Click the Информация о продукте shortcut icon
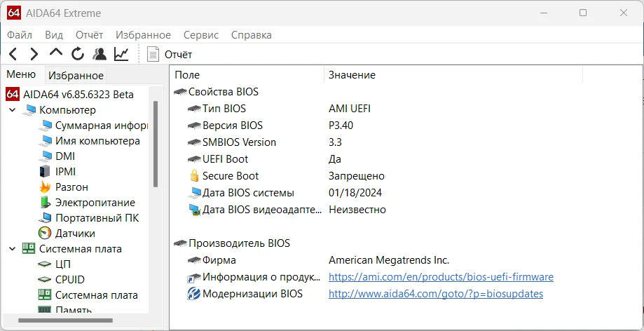This screenshot has width=644, height=331. point(194,278)
